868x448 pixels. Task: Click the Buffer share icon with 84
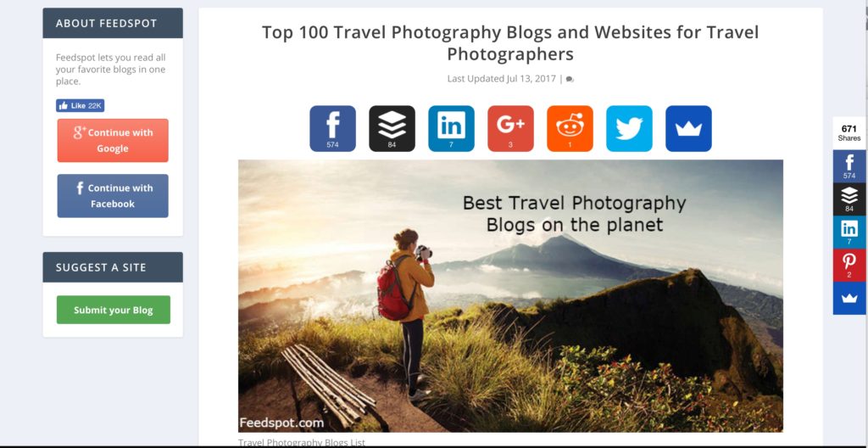[392, 129]
